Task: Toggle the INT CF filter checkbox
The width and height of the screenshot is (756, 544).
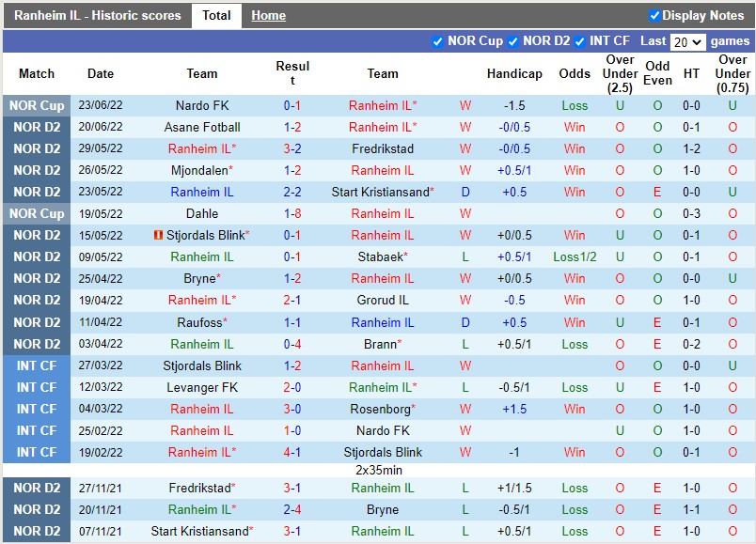Action: tap(579, 41)
